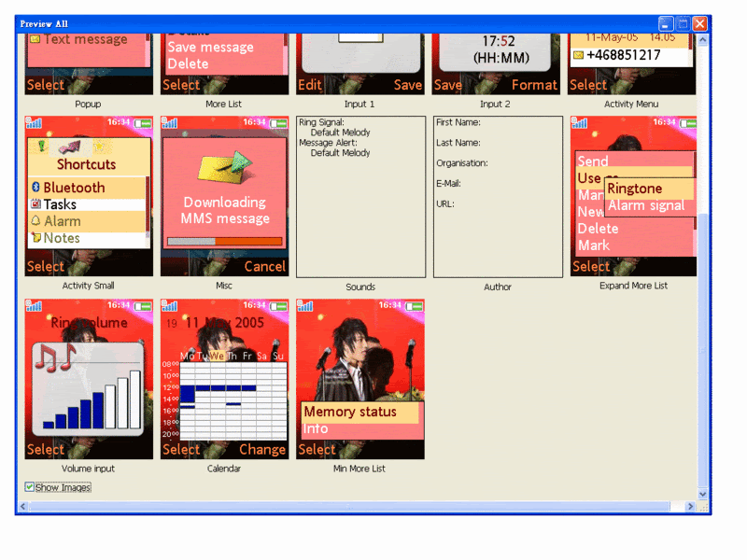The height and width of the screenshot is (560, 747).
Task: Minimize the Preview All window
Action: tap(666, 23)
